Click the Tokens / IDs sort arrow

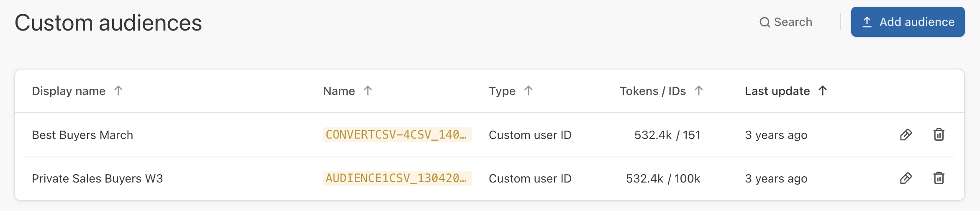tap(699, 91)
